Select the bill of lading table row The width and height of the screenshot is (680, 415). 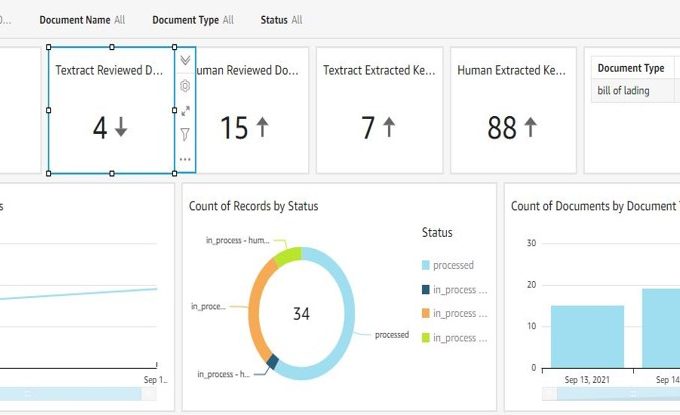(x=631, y=89)
